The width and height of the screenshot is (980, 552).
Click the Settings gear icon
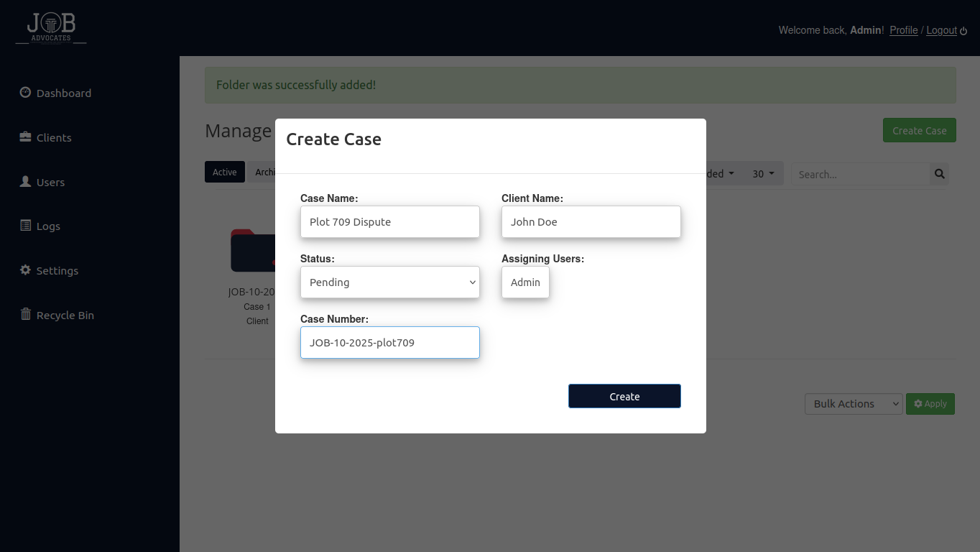[x=25, y=270]
